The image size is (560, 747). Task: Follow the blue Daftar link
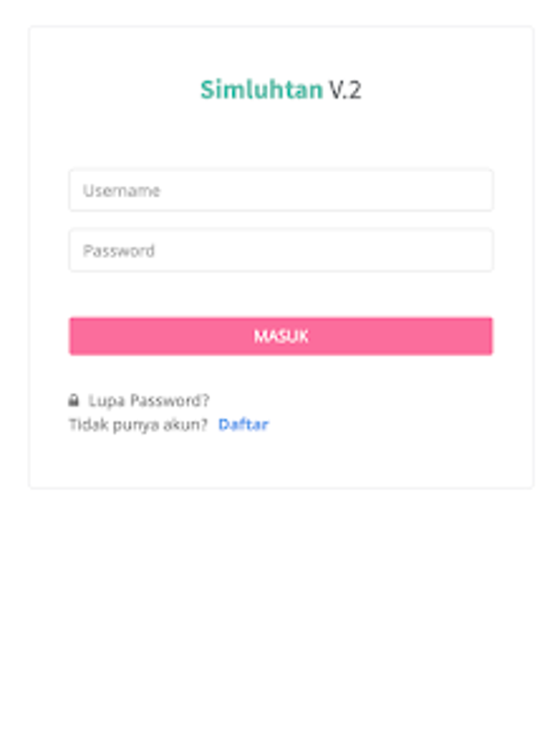tap(243, 425)
